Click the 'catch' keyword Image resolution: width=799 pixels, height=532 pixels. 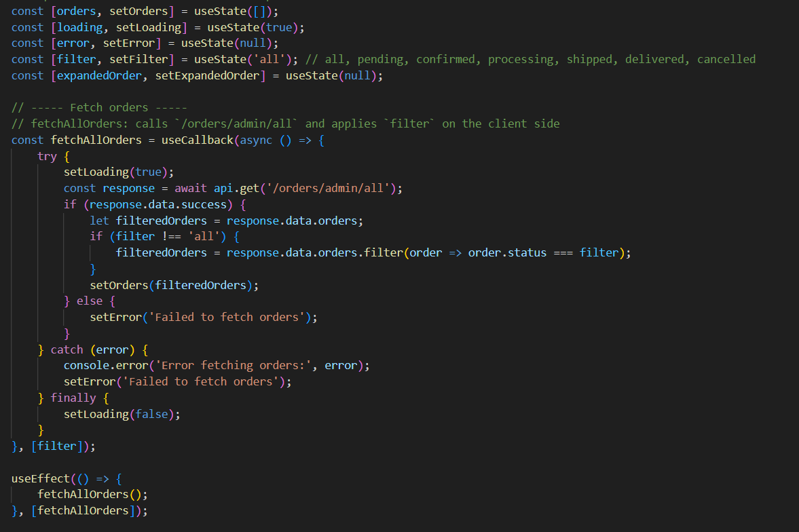click(x=67, y=349)
